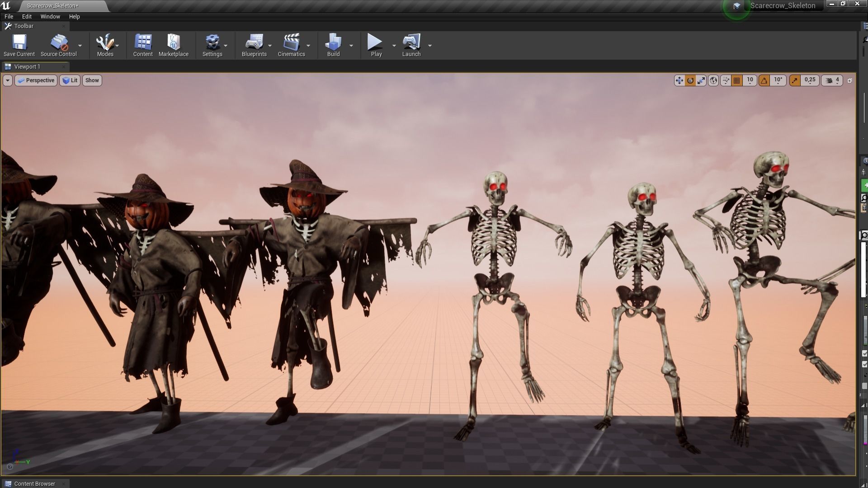The width and height of the screenshot is (868, 488).
Task: Click the camera speed icon
Action: (829, 80)
